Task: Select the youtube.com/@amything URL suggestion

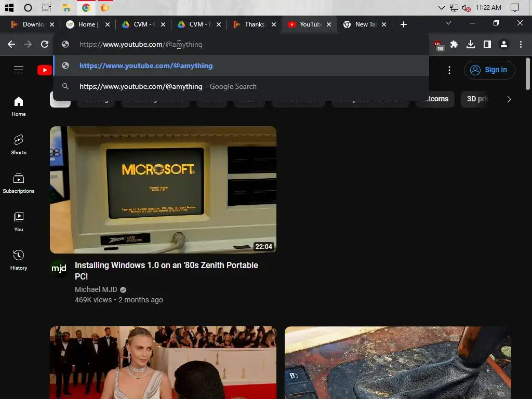Action: coord(241,65)
